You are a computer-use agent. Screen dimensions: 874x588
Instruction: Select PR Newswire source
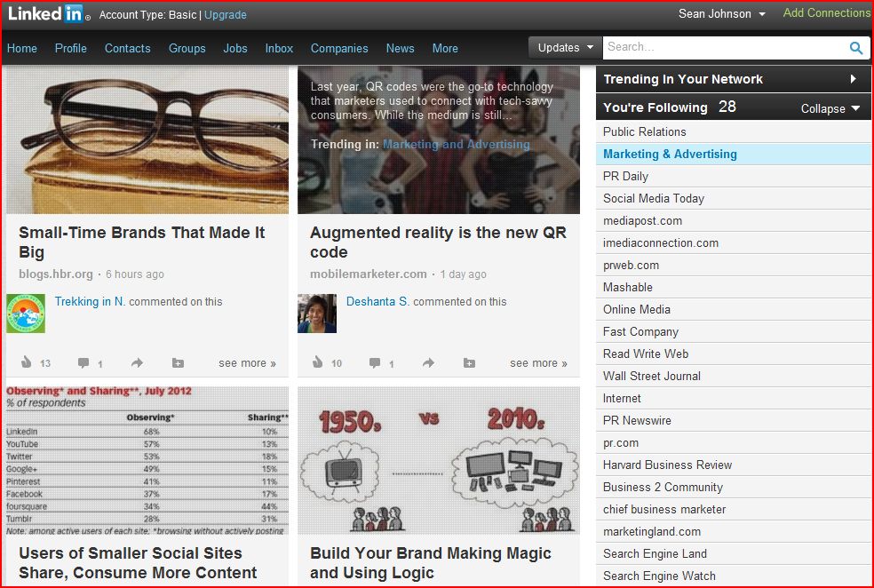pos(733,421)
